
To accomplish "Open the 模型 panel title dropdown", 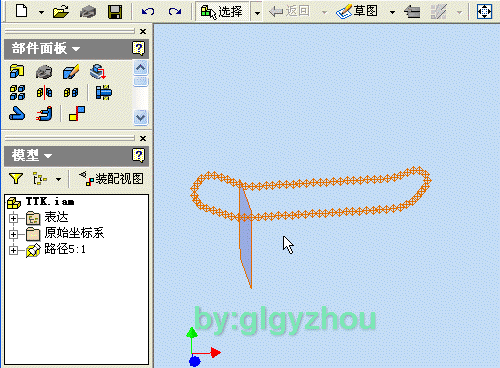I will click(48, 156).
